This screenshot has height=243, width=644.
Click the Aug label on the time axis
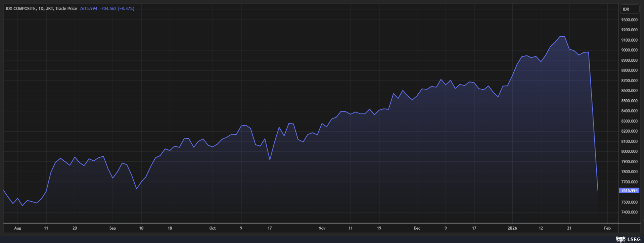pos(17,228)
